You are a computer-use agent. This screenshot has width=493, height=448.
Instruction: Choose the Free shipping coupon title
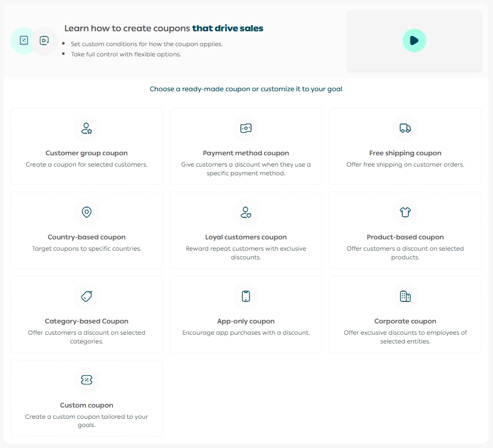(405, 153)
